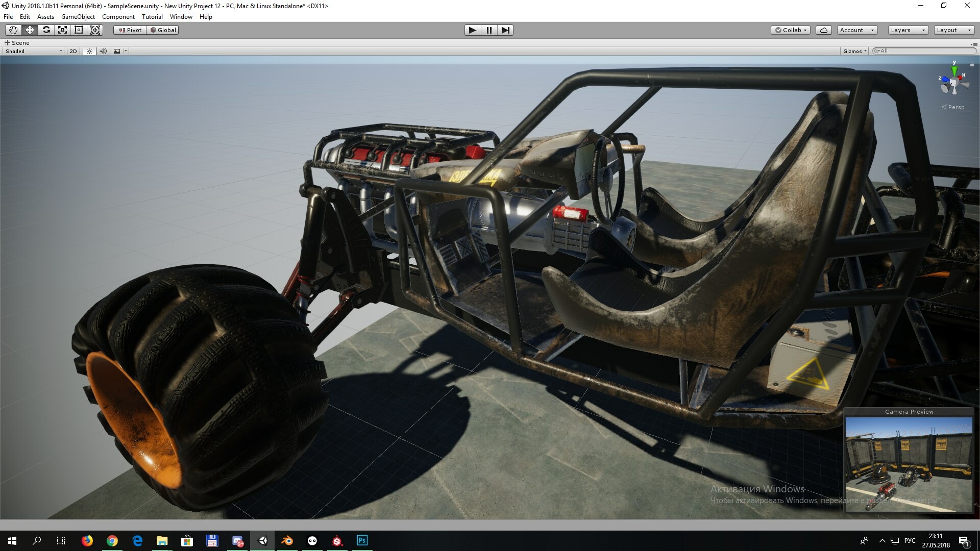This screenshot has height=551, width=980.
Task: Toggle Pivot/Center handle position
Action: coord(130,30)
